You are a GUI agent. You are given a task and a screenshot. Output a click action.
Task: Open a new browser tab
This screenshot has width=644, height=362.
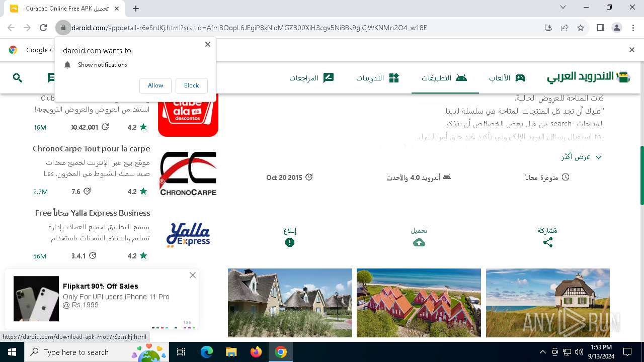click(x=136, y=9)
